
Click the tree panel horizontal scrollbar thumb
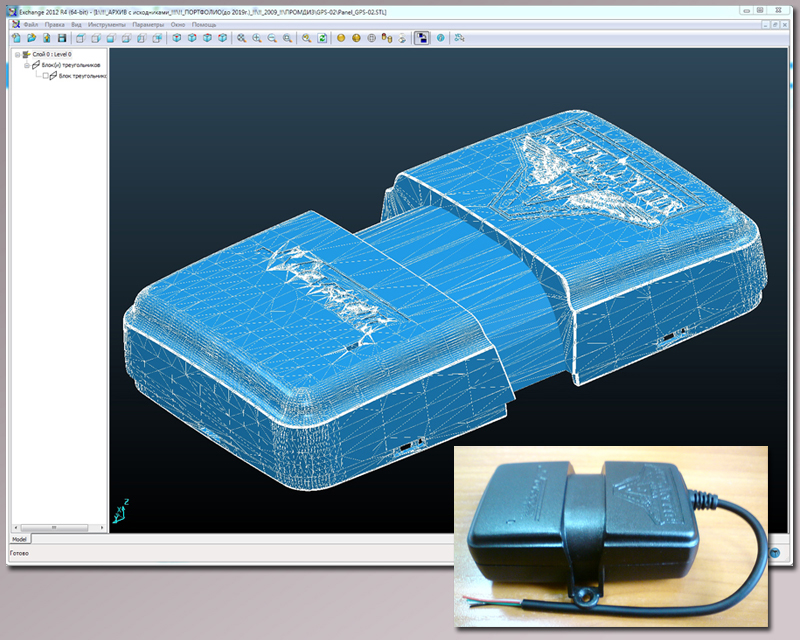[x=54, y=528]
